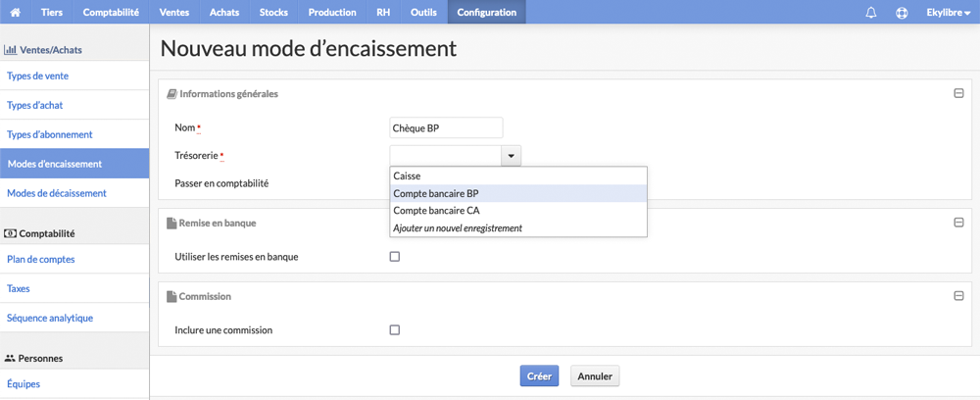Collapse the Remise en banque section

point(958,223)
